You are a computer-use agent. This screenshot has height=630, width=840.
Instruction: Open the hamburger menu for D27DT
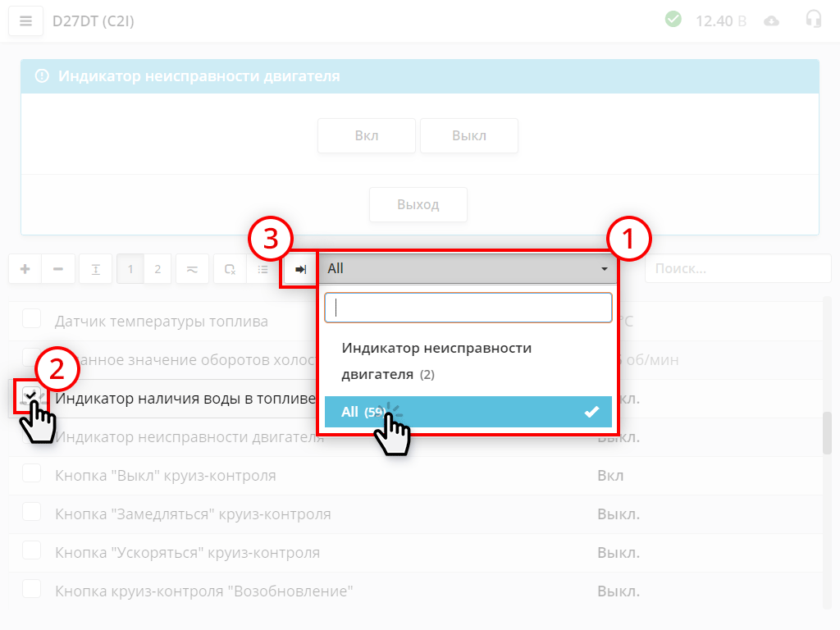(x=25, y=21)
